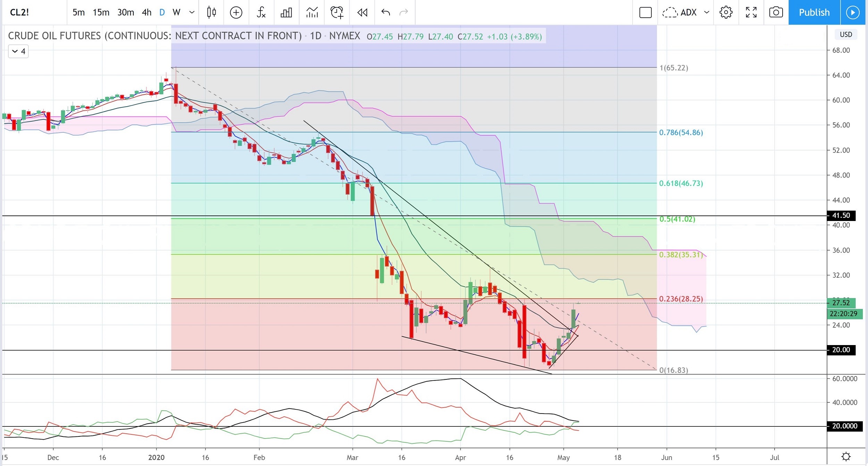Select the 20.00 horizontal line price label

pos(841,350)
